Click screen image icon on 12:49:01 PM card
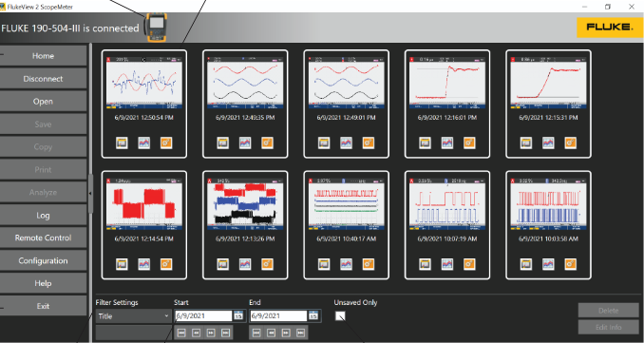This screenshot has height=343, width=644. click(324, 143)
